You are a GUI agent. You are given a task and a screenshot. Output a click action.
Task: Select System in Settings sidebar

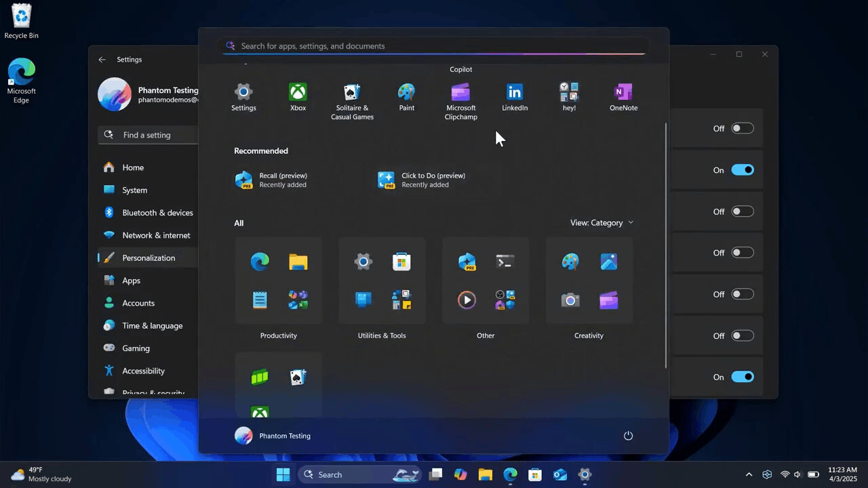pos(148,190)
